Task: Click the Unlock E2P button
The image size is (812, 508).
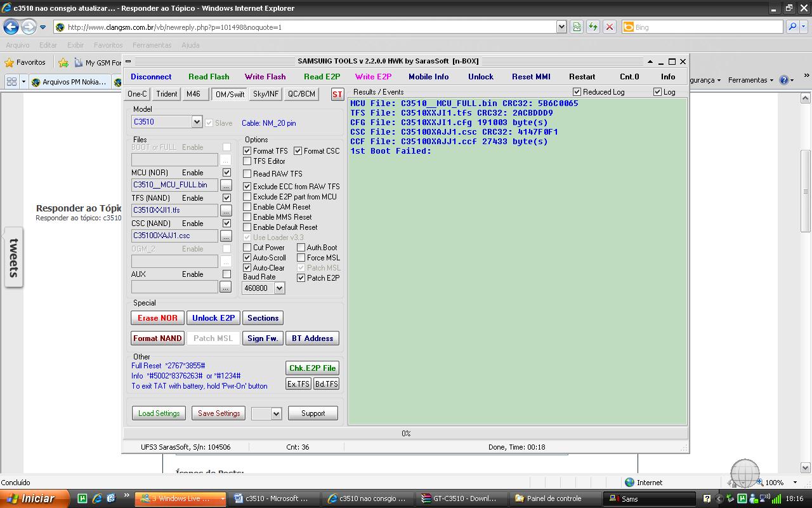Action: pos(213,318)
